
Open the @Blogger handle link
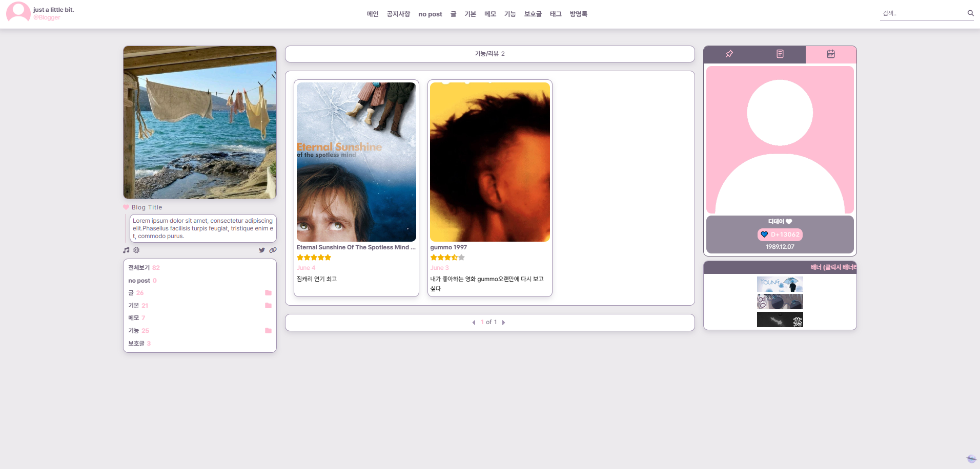point(47,17)
